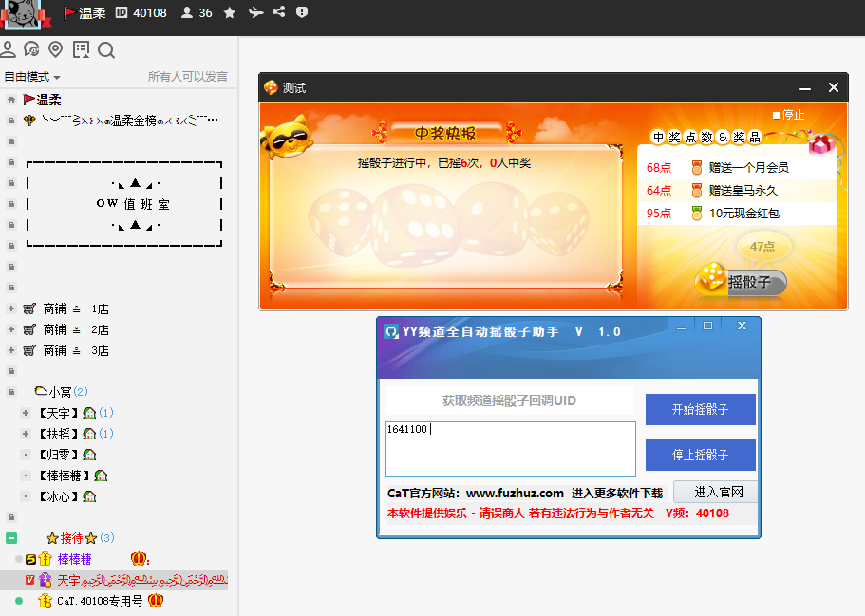
Task: Select the 【冰心】 sub-channel
Action: [x=58, y=496]
